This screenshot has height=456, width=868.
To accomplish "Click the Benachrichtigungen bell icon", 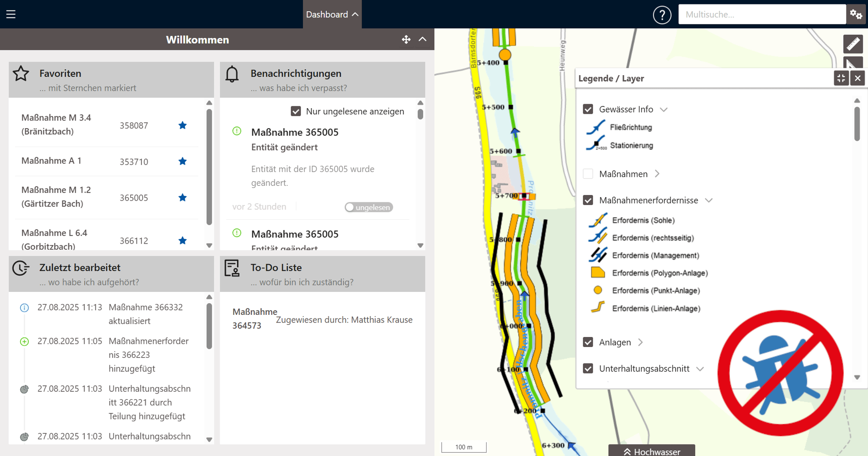I will [232, 74].
